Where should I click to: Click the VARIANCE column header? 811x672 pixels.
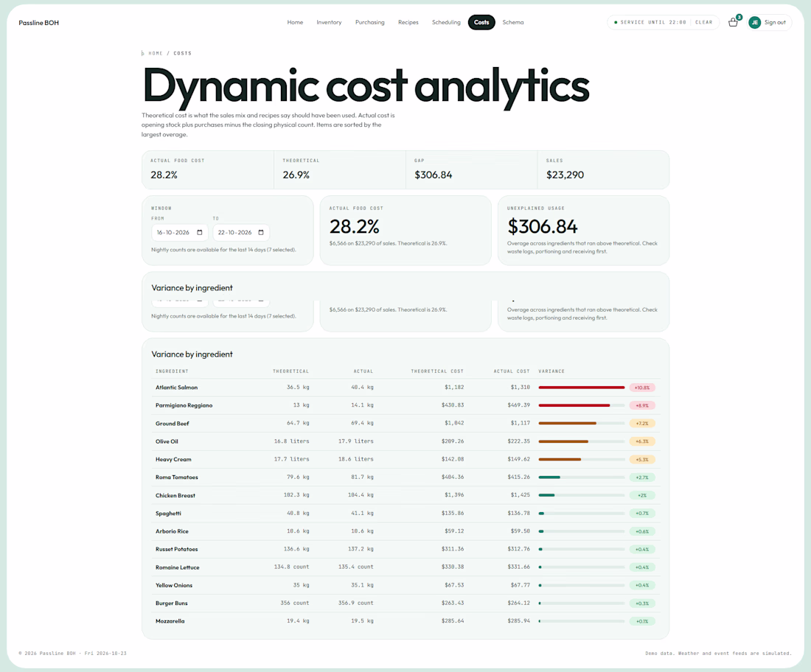coord(551,371)
